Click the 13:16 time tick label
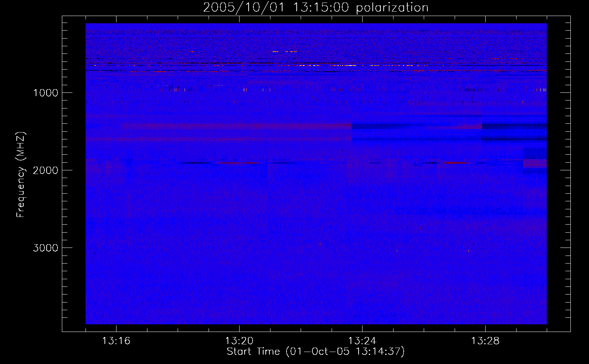Image resolution: width=589 pixels, height=364 pixels. tap(116, 341)
